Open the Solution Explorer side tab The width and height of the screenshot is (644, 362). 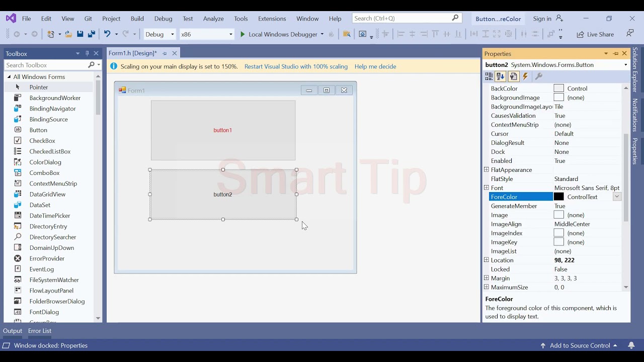[x=635, y=70]
